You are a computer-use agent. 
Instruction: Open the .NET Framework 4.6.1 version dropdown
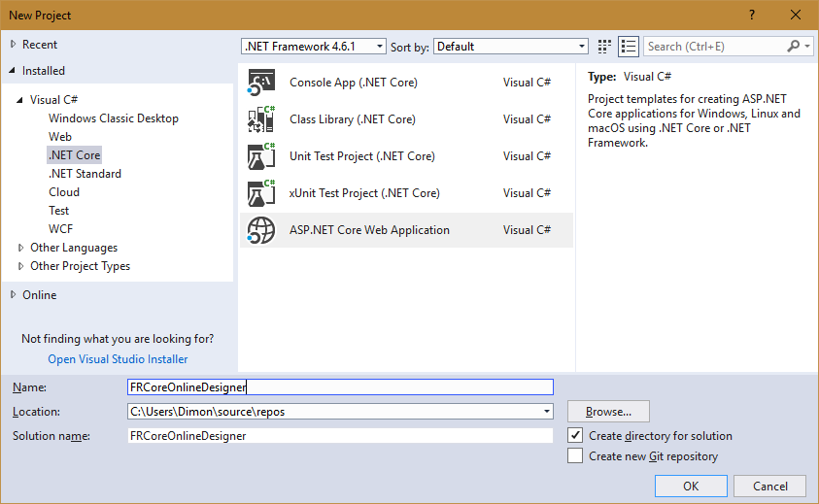click(x=314, y=47)
